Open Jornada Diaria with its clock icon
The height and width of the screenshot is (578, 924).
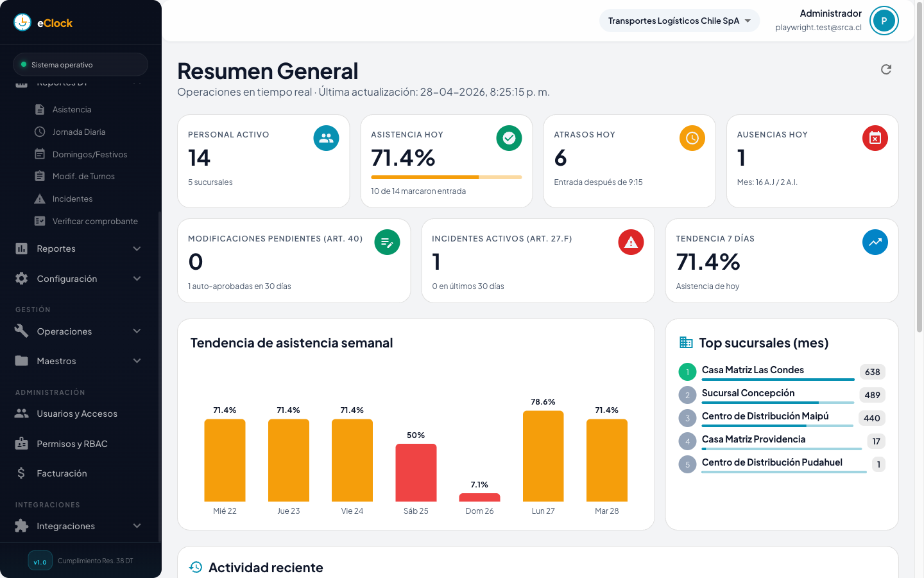(x=38, y=131)
